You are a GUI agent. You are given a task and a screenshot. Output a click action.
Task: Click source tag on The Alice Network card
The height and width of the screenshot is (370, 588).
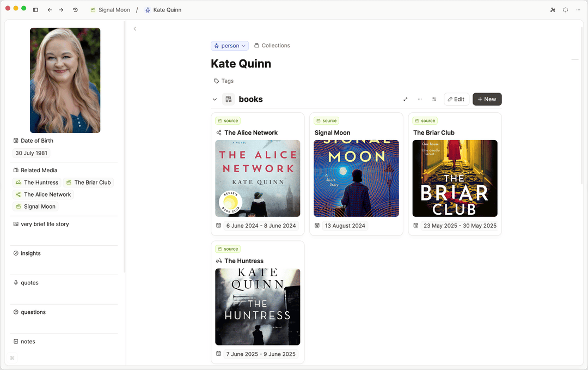pos(228,120)
